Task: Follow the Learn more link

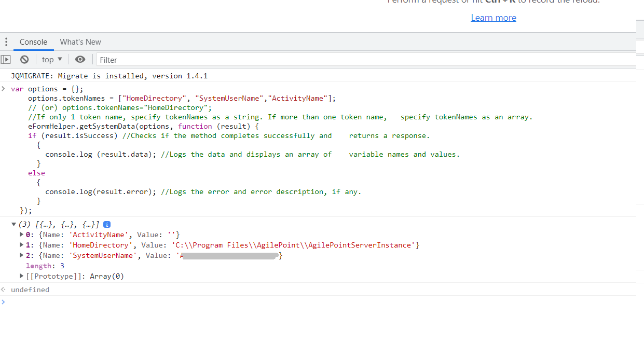Action: point(493,18)
